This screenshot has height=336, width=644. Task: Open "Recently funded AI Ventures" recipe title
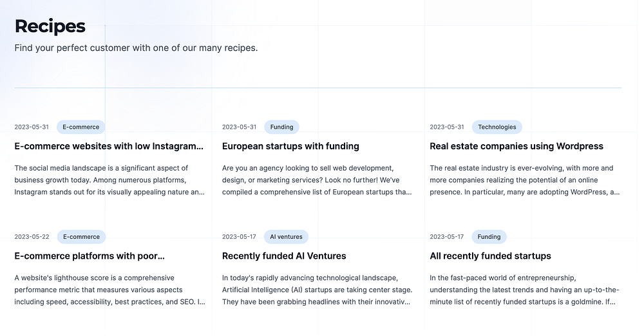(x=284, y=256)
